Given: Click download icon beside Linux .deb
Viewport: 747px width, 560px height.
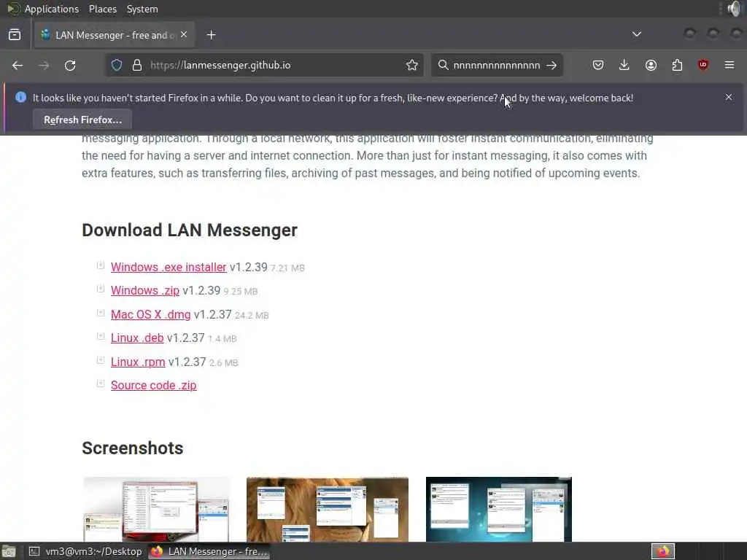Looking at the screenshot, I should point(101,336).
